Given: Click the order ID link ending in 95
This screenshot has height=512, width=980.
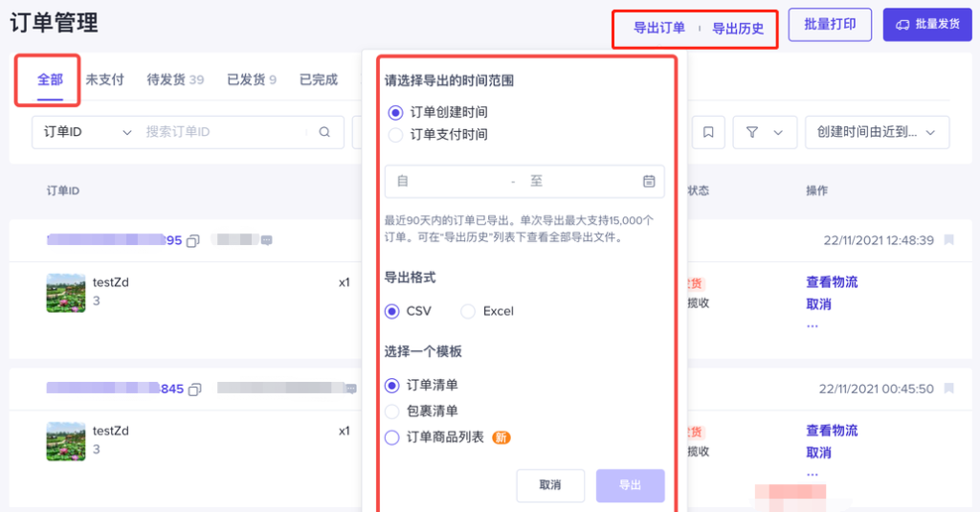Looking at the screenshot, I should point(115,240).
